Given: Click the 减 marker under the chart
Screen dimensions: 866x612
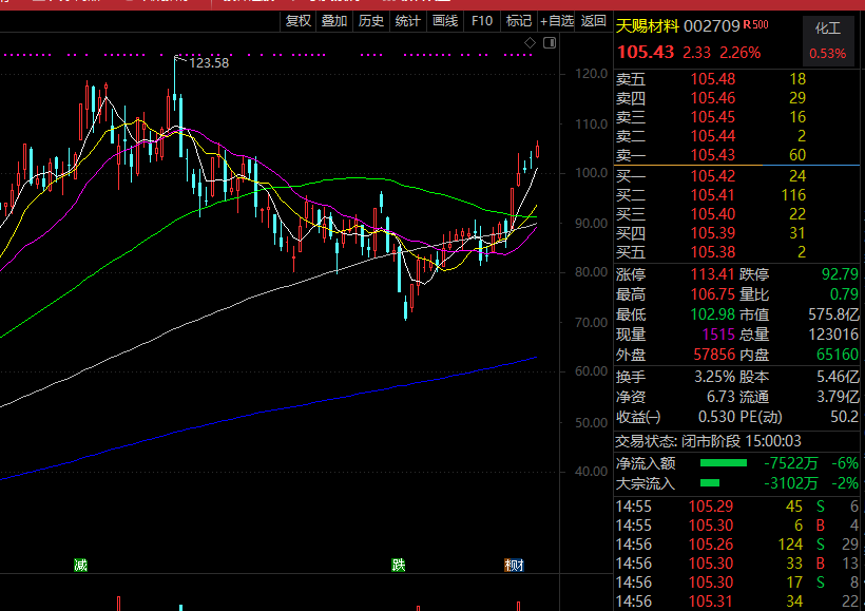Looking at the screenshot, I should coord(81,564).
